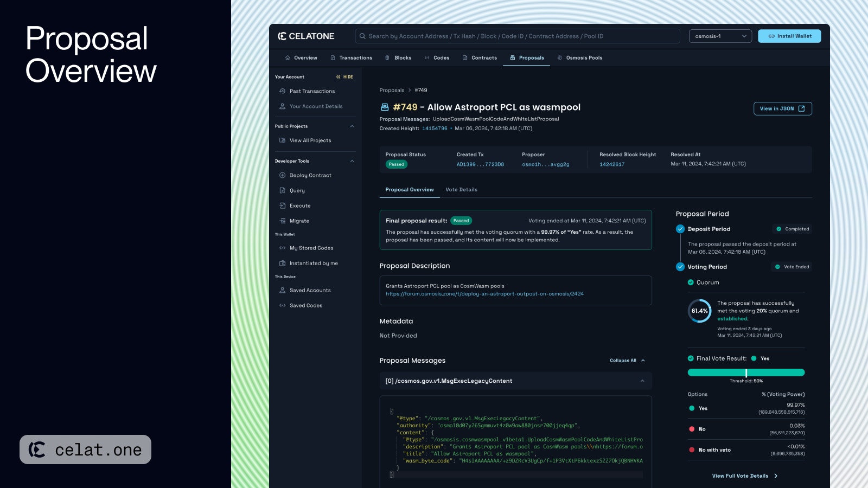Image resolution: width=868 pixels, height=488 pixels.
Task: Click the Your Account Details person icon
Action: click(282, 106)
